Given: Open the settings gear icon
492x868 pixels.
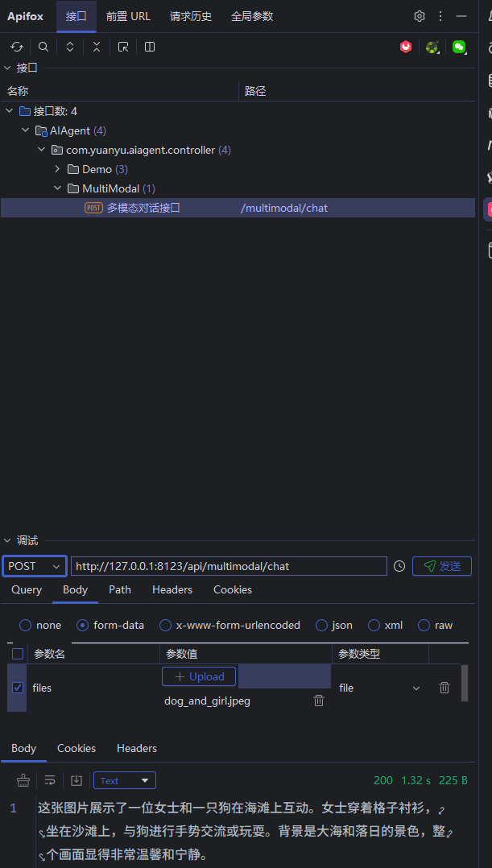Looking at the screenshot, I should (x=420, y=16).
